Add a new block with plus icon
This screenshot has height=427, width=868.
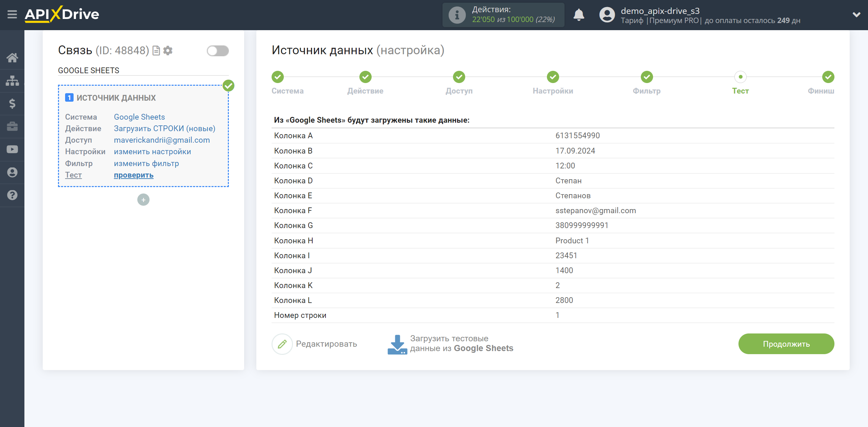pos(143,200)
